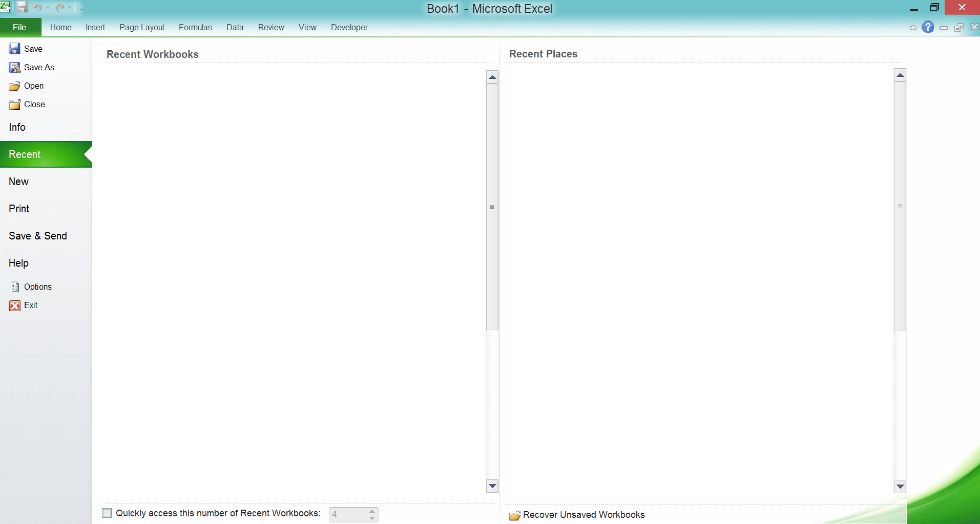Image resolution: width=980 pixels, height=524 pixels.
Task: Click the Recent Workbooks scrollbar thumb
Action: [x=492, y=207]
